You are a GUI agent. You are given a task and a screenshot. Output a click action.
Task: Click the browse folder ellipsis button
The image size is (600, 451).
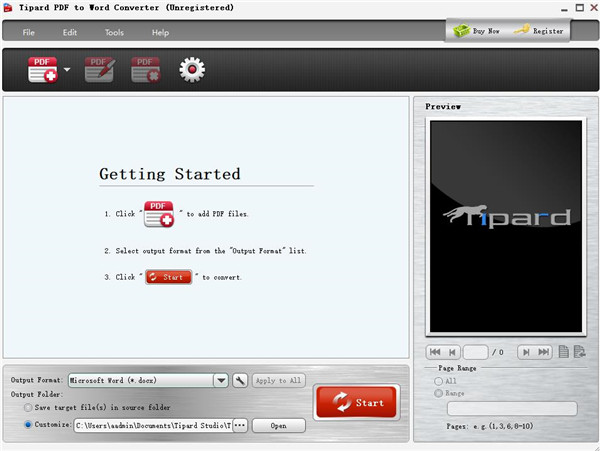[x=240, y=426]
